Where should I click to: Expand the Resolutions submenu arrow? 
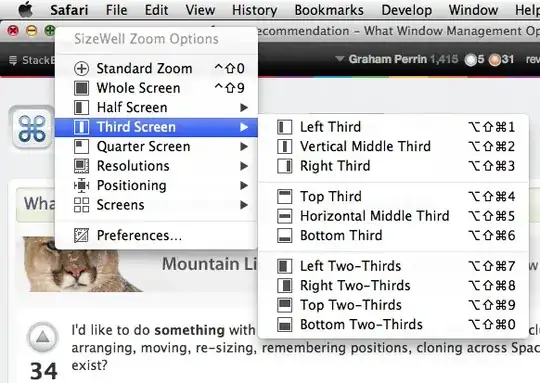pos(244,166)
